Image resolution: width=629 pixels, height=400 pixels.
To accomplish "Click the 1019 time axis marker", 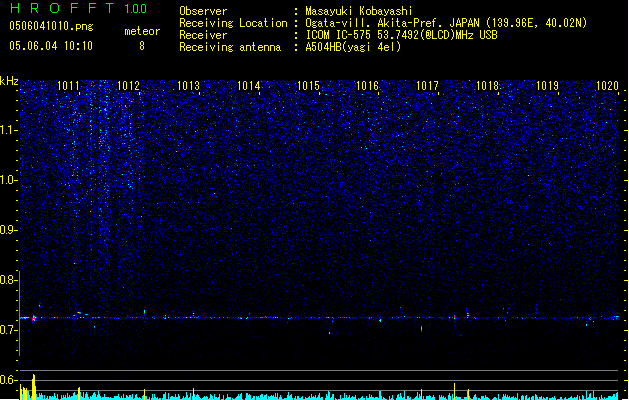I will pos(547,86).
